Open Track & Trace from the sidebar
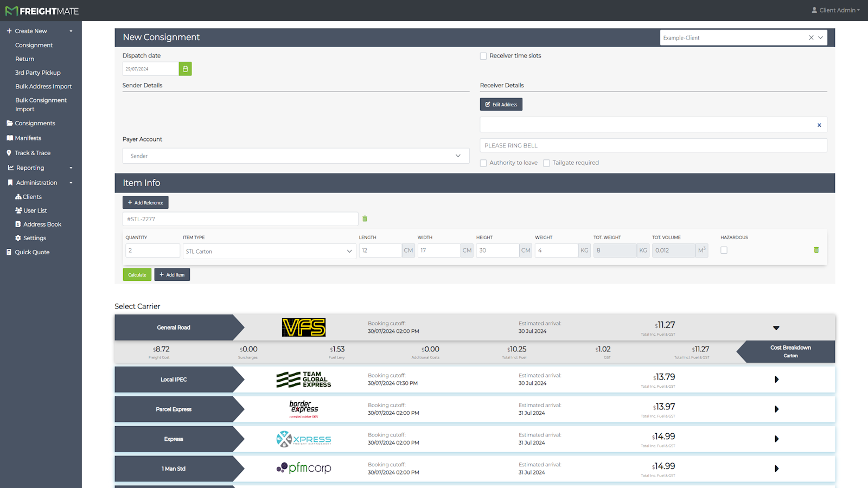The height and width of the screenshot is (488, 868). [x=31, y=152]
